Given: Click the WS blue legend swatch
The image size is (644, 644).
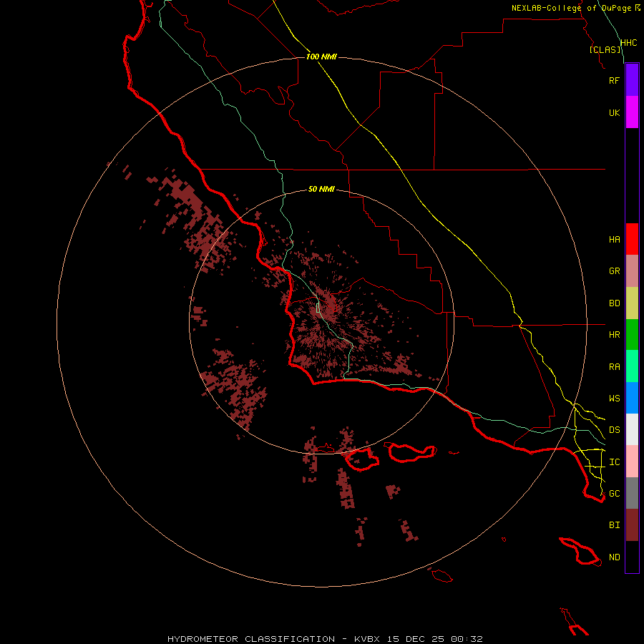Looking at the screenshot, I should pos(632,398).
